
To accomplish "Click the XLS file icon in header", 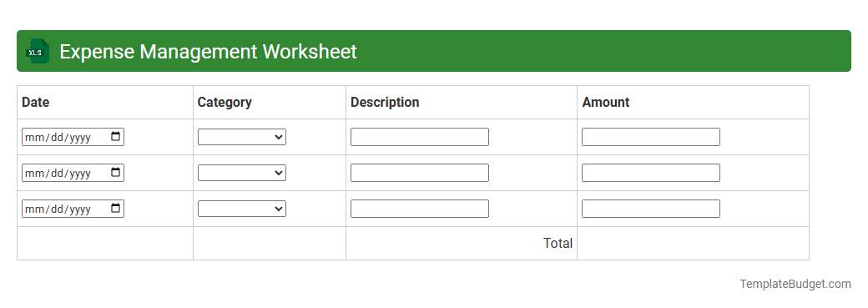I will tap(37, 51).
